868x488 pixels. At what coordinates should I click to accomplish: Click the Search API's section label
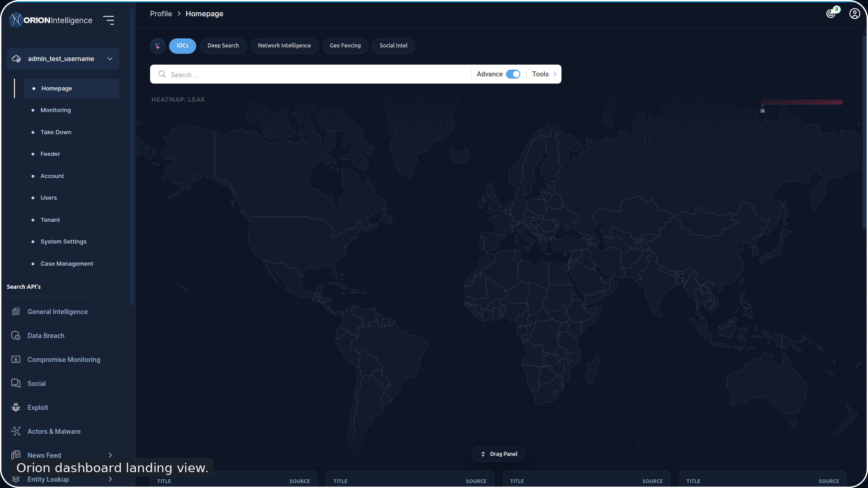click(x=24, y=286)
